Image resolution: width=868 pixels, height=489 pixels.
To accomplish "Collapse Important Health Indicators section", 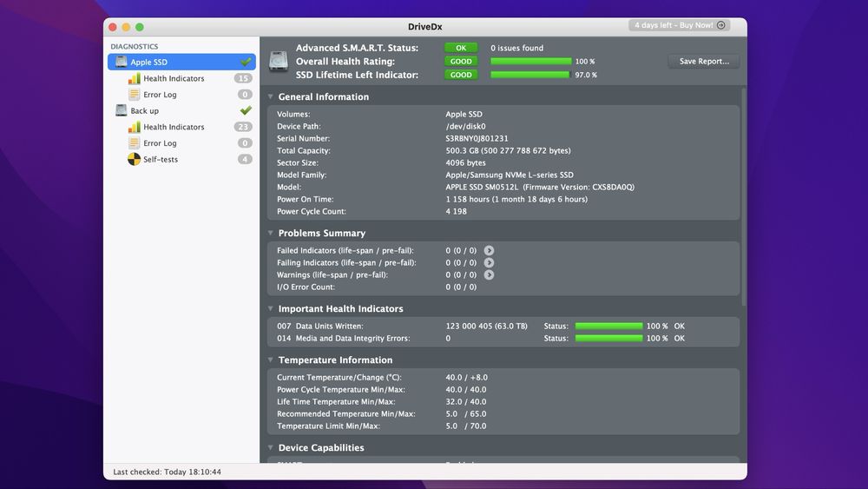I will pyautogui.click(x=271, y=309).
